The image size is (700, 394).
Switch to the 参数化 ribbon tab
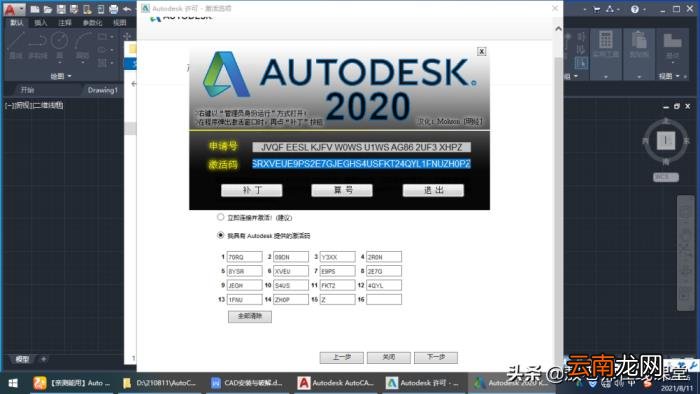pyautogui.click(x=92, y=23)
